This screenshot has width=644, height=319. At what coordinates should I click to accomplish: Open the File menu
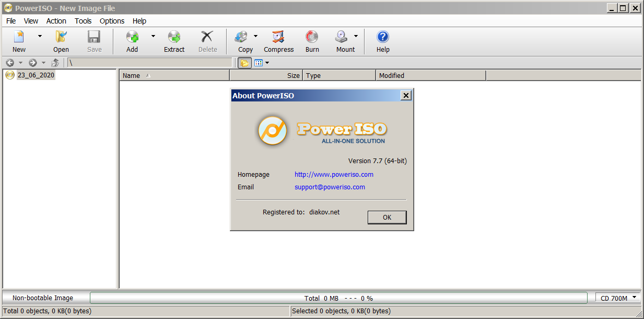tap(11, 21)
